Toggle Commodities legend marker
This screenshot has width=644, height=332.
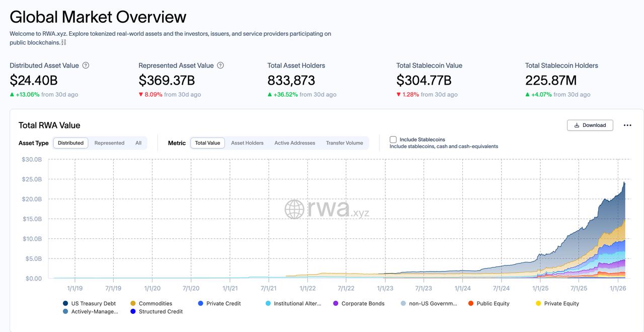pos(133,303)
